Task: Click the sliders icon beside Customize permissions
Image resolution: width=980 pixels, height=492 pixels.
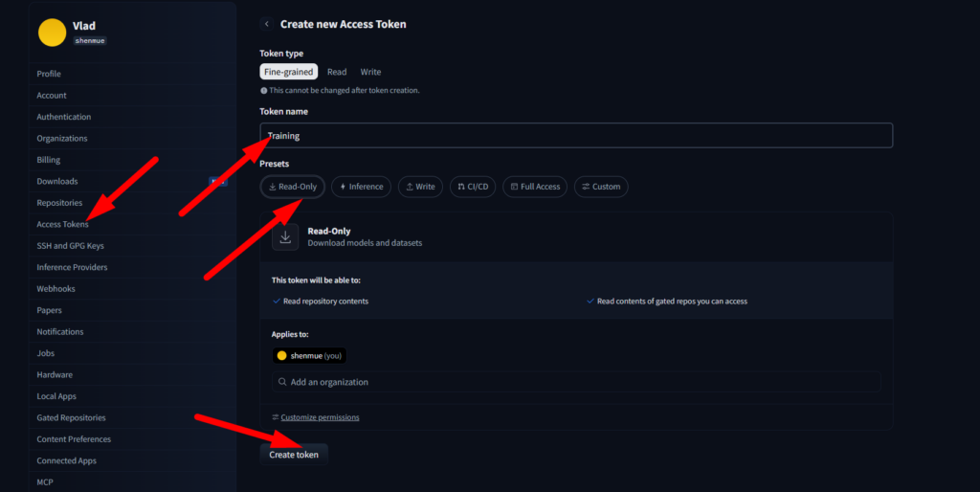Action: tap(275, 417)
